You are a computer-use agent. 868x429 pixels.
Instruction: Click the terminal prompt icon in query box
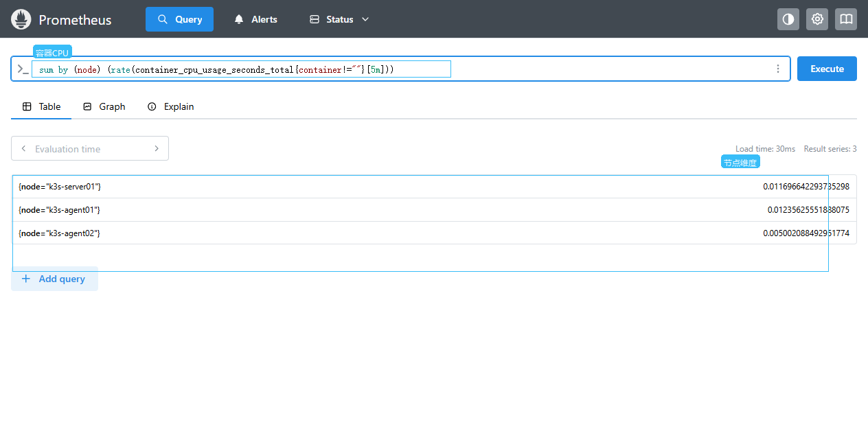23,69
